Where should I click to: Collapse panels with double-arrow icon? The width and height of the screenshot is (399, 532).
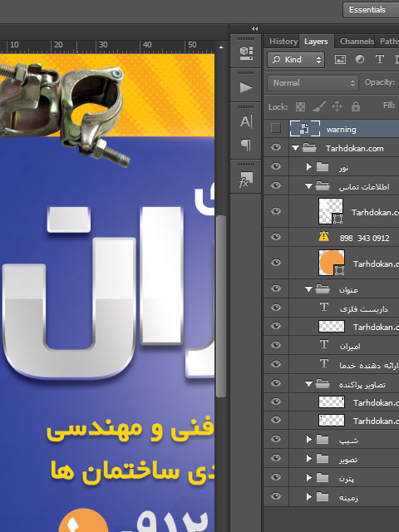tap(255, 29)
